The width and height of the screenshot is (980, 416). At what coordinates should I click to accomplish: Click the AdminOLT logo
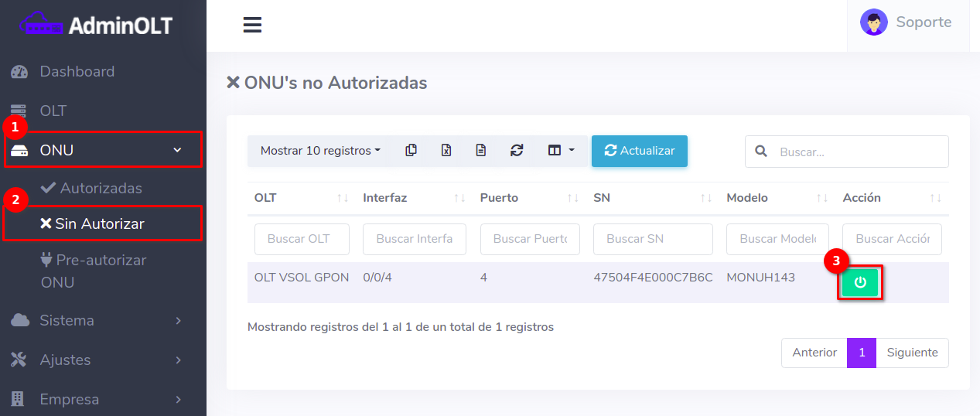click(x=96, y=25)
